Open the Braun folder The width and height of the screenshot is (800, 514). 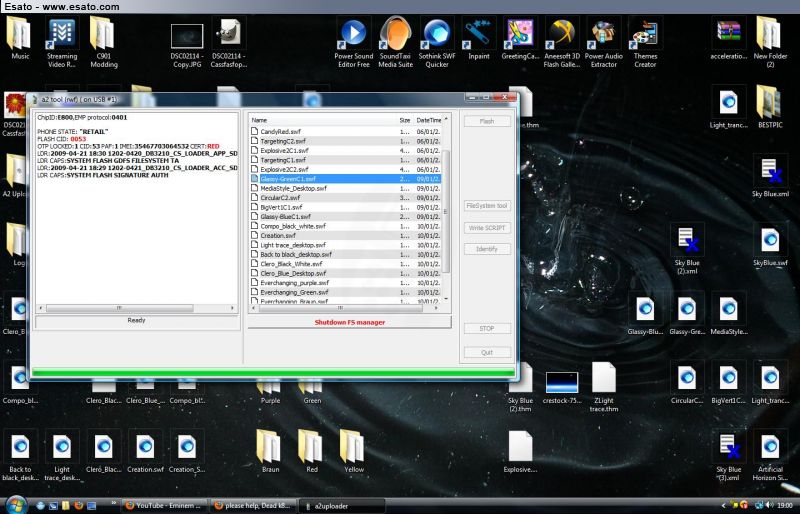(x=270, y=451)
